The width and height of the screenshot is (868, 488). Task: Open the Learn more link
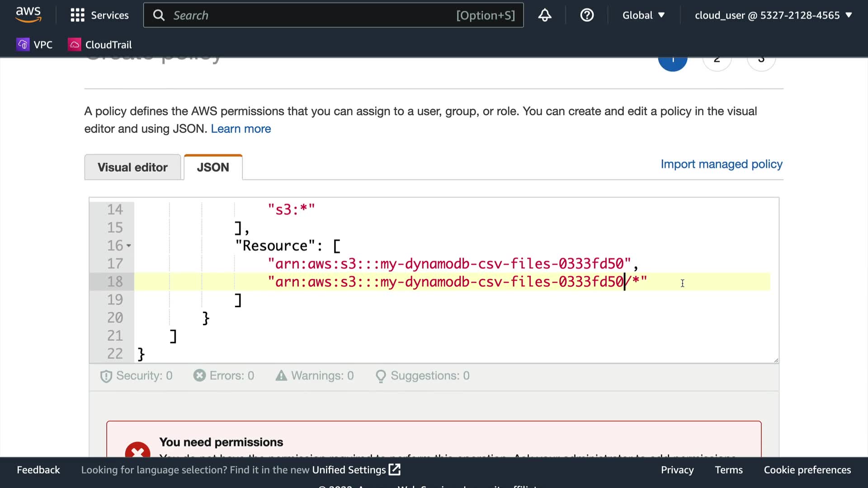click(241, 129)
